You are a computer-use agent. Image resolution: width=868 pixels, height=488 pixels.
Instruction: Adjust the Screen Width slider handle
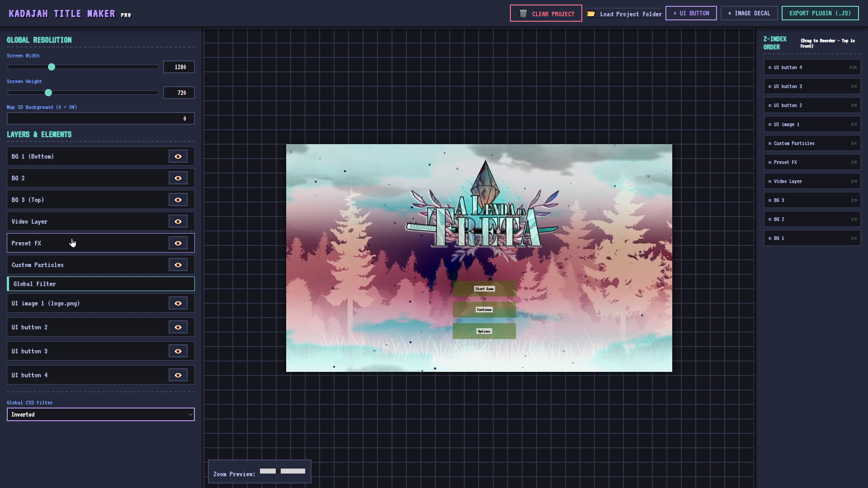(x=52, y=67)
